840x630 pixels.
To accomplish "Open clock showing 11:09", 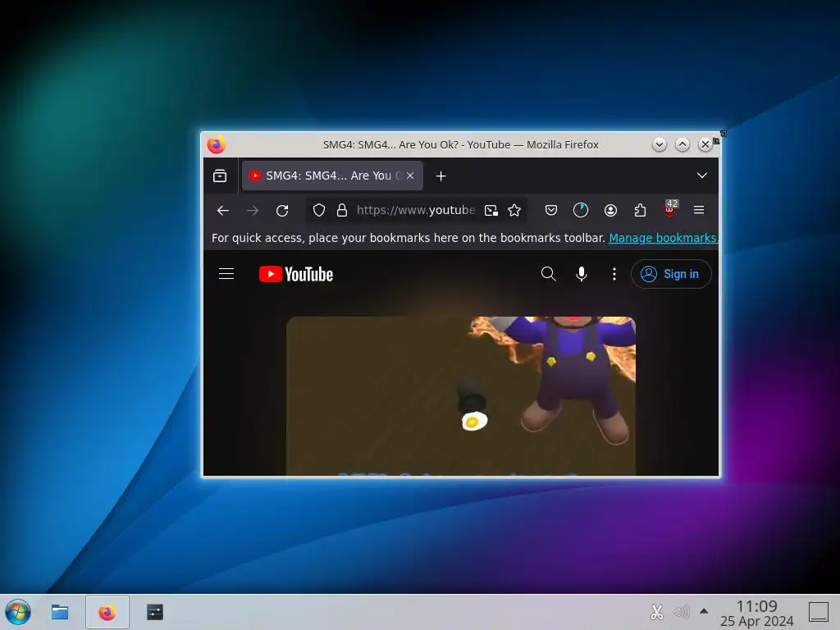I will [x=756, y=613].
